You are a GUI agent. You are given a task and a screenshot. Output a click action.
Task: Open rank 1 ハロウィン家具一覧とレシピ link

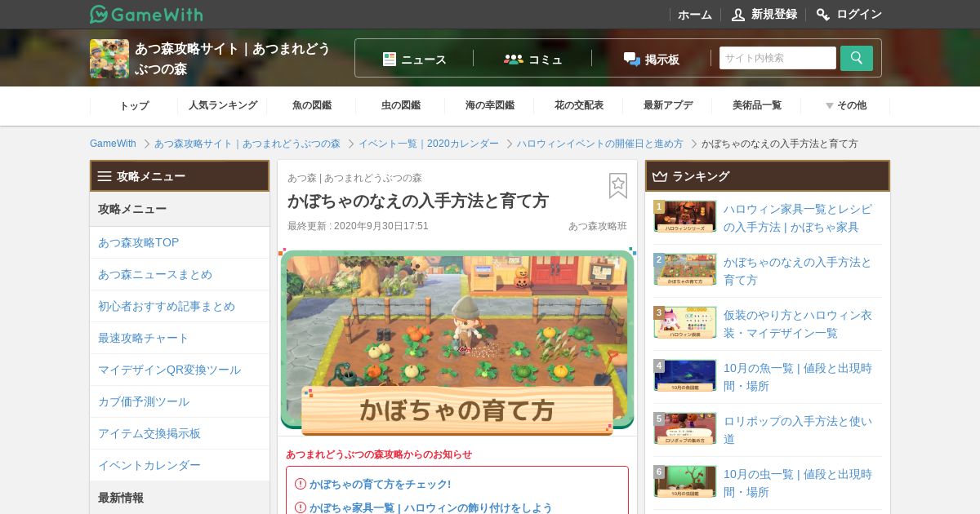[x=798, y=218]
